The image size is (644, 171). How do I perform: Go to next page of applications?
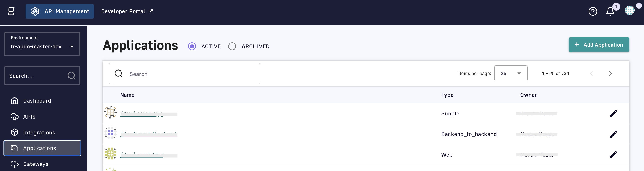coord(610,74)
